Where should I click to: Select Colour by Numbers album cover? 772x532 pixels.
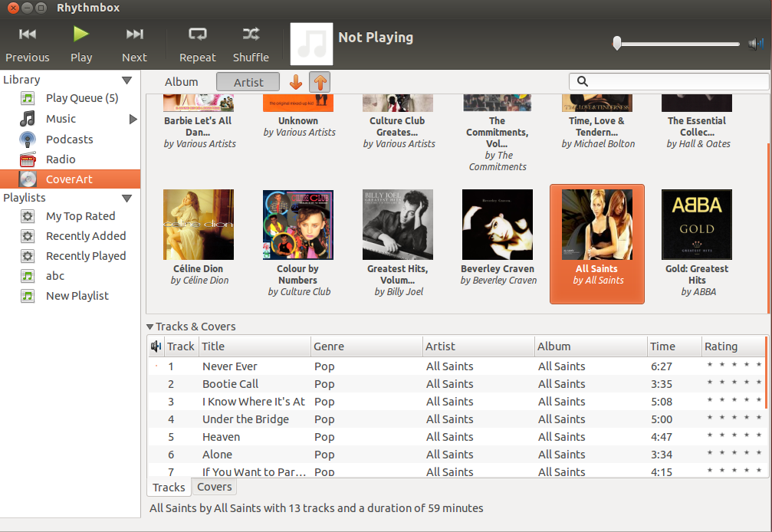point(298,225)
